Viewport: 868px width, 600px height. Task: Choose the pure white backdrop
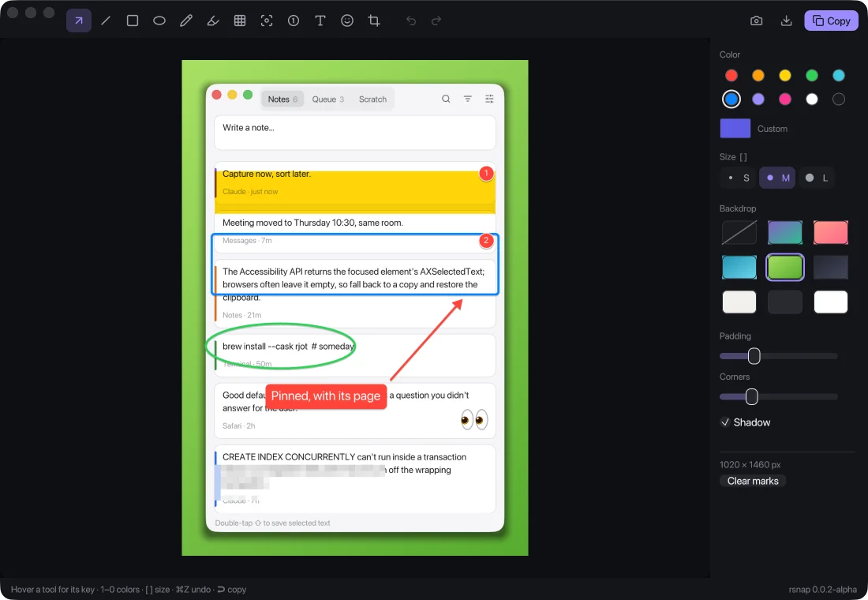click(830, 302)
